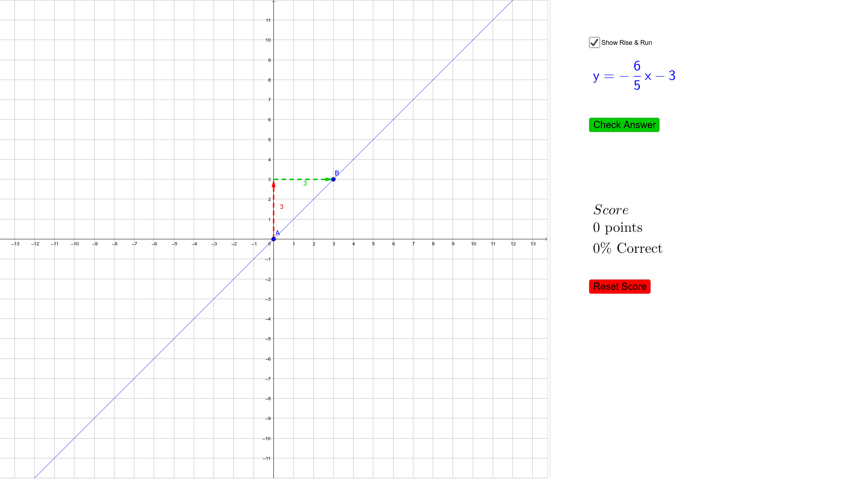
Task: Click the y-axis label -11
Action: click(x=267, y=458)
